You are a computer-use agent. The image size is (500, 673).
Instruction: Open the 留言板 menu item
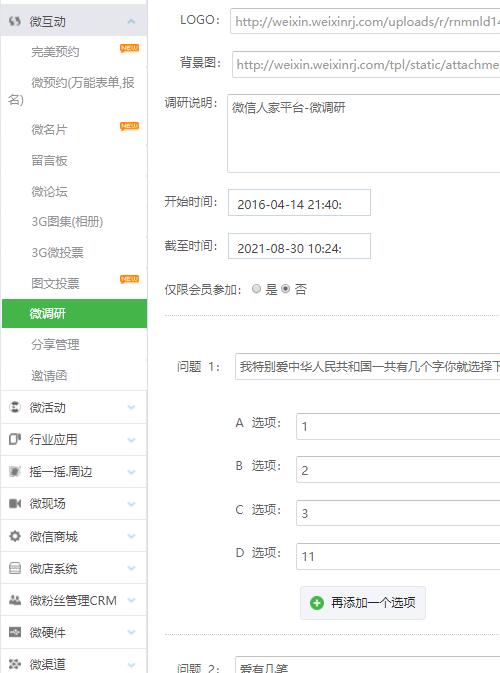coord(49,161)
